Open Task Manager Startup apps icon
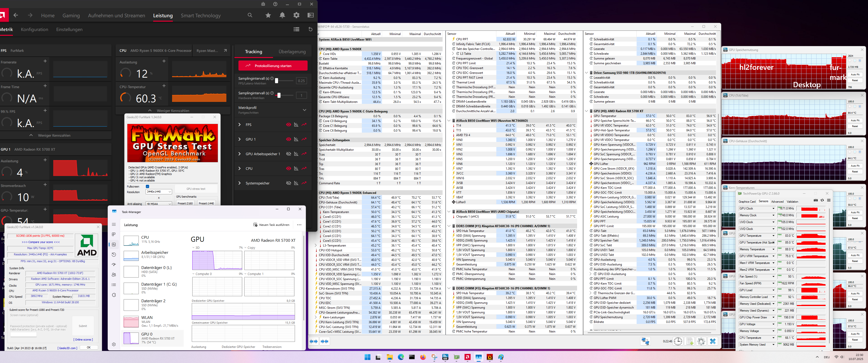The width and height of the screenshot is (868, 363). tap(114, 265)
